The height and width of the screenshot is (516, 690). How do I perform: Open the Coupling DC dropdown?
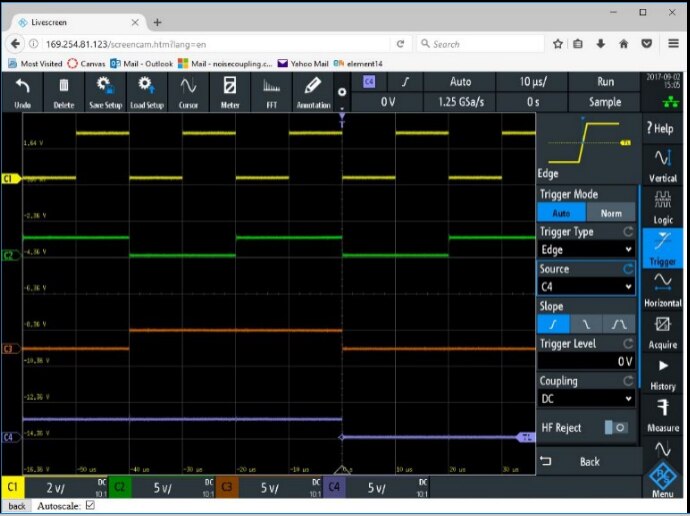point(587,398)
